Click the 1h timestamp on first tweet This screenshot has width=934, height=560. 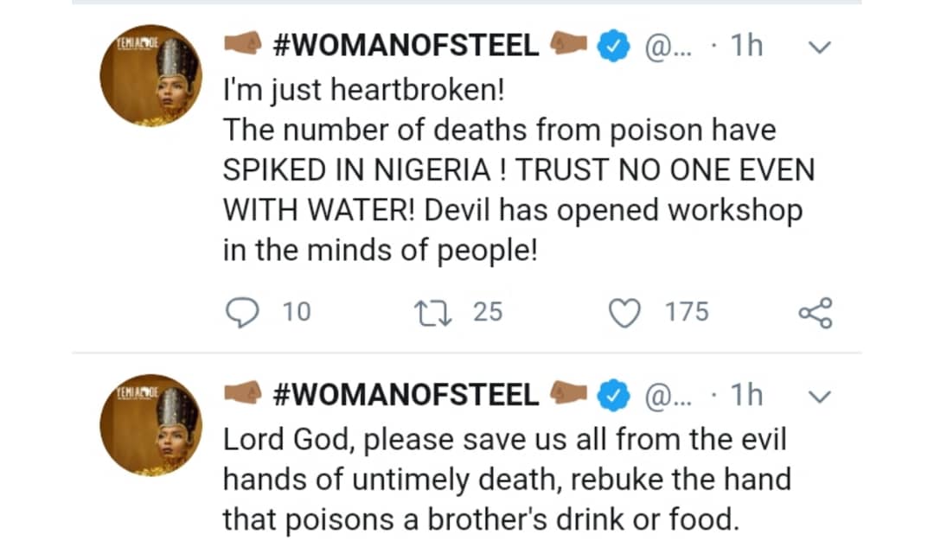click(x=746, y=47)
